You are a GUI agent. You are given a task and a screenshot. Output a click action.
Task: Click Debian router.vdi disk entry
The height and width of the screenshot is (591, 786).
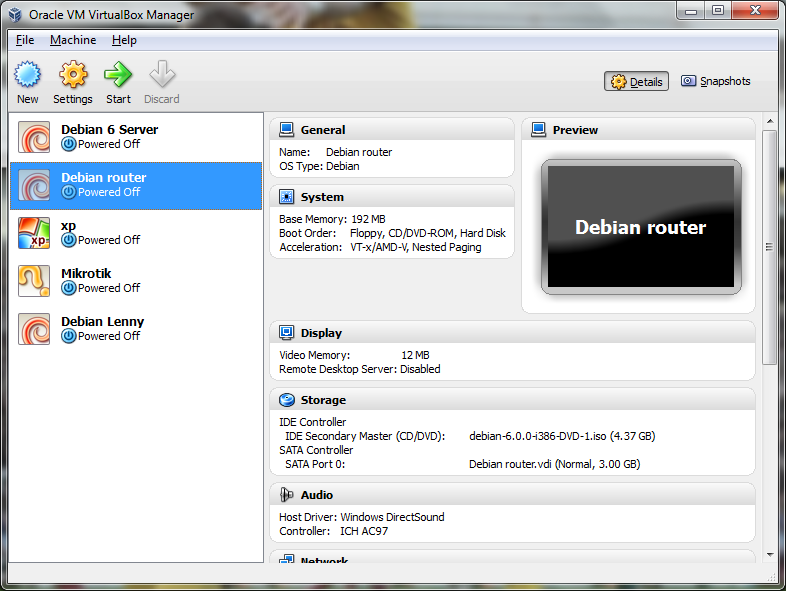554,464
